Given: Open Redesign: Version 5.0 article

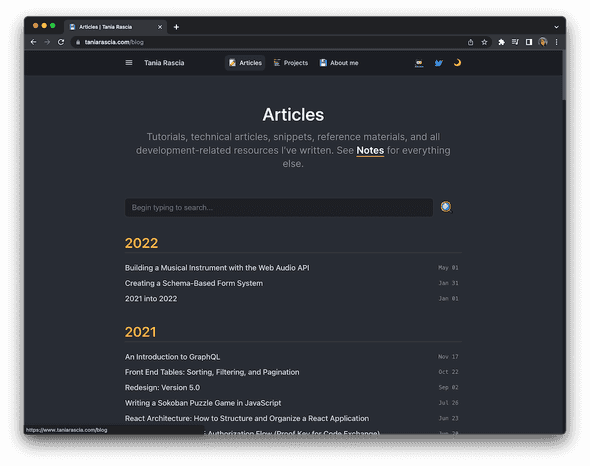Looking at the screenshot, I should click(162, 387).
